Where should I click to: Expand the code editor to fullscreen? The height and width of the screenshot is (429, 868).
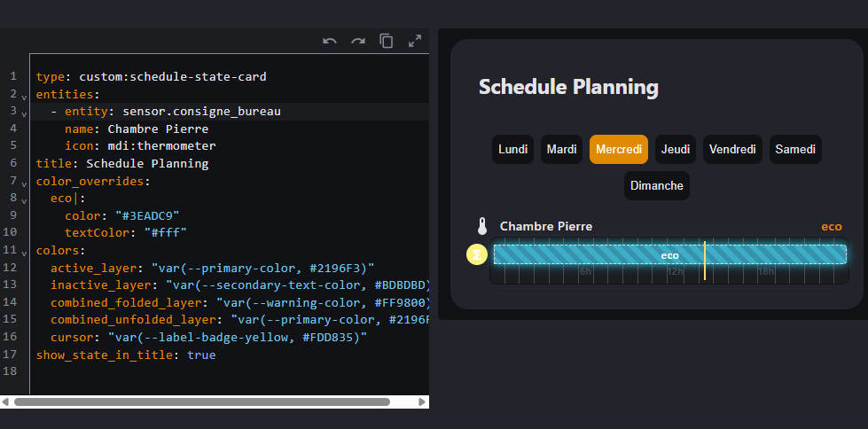[415, 41]
